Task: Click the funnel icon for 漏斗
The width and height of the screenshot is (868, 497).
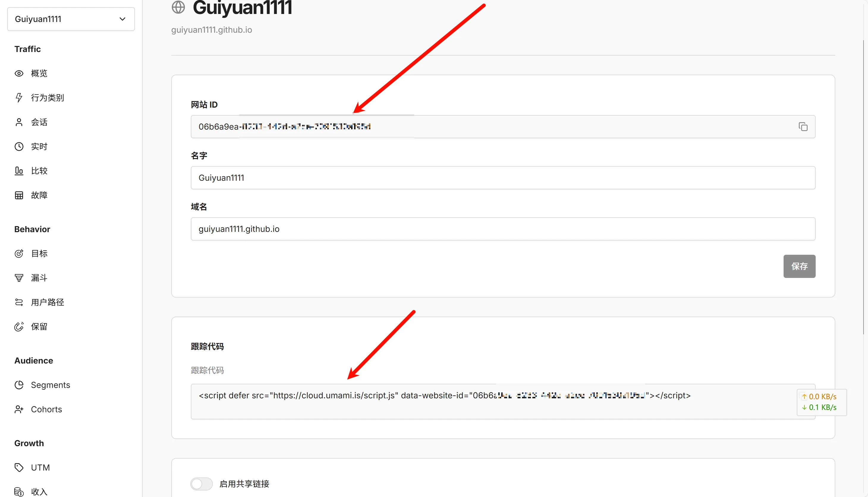Action: 19,278
